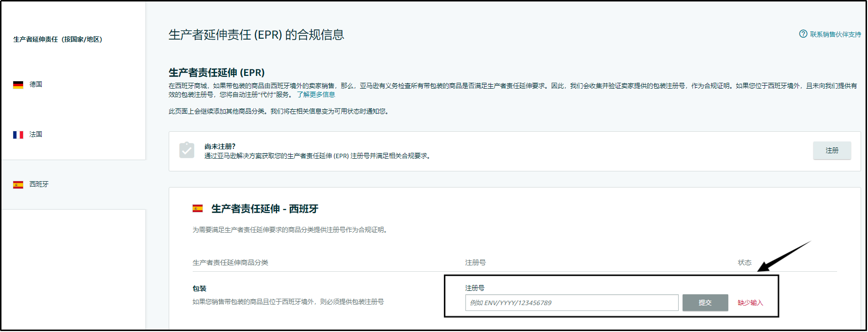Click the France flag icon in sidebar
The image size is (868, 332).
click(x=18, y=135)
